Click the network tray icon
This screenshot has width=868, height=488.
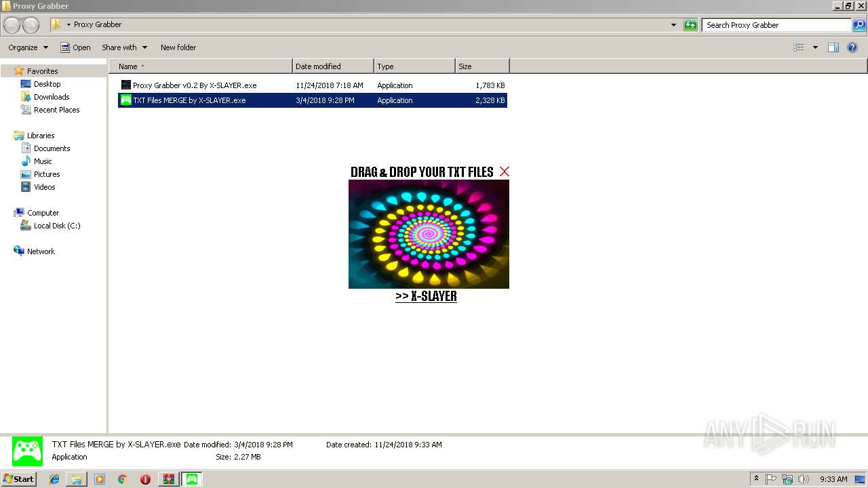pos(787,479)
